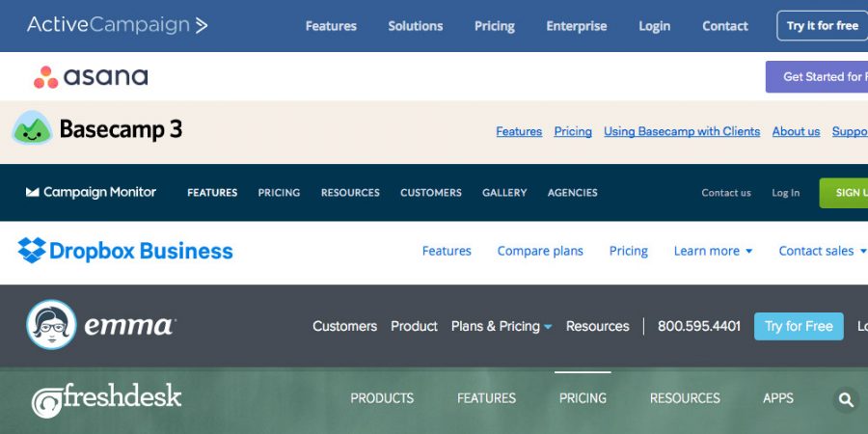
Task: Open Solutions in ActiveCampaign navigation
Action: click(415, 26)
